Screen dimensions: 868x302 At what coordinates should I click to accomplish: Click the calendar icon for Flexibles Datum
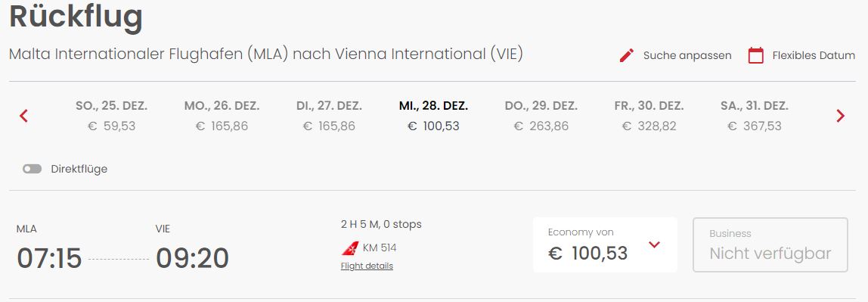[x=755, y=55]
